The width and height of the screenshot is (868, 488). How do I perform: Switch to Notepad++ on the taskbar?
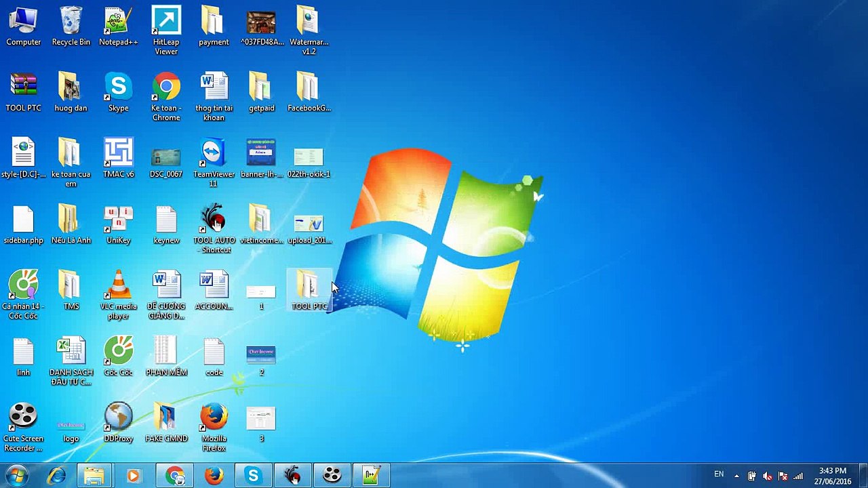[x=372, y=476]
